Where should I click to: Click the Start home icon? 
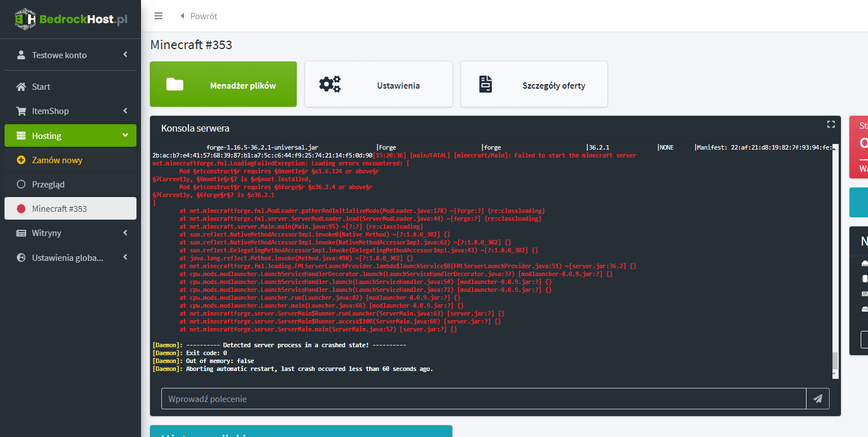click(21, 87)
